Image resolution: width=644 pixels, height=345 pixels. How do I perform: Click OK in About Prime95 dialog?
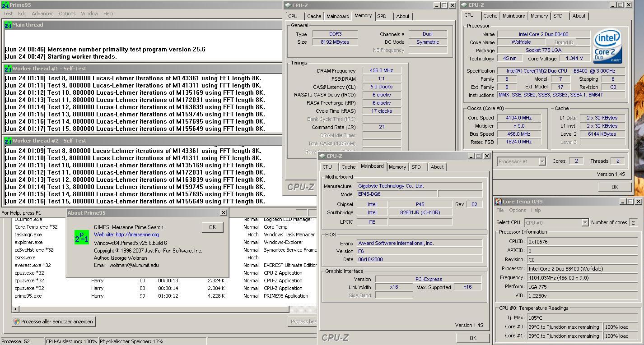(x=212, y=227)
